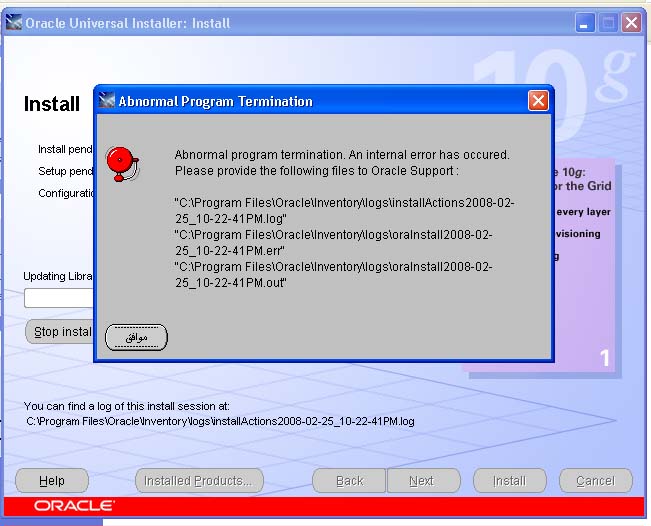Click the Abnormal Program Termination dialog title icon
This screenshot has width=651, height=526.
click(x=107, y=101)
